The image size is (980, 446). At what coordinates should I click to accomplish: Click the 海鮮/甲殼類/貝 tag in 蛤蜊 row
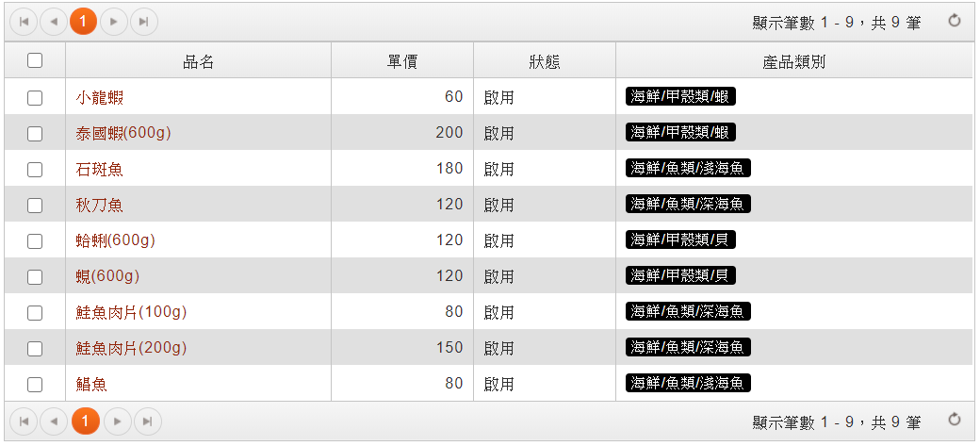coord(680,240)
